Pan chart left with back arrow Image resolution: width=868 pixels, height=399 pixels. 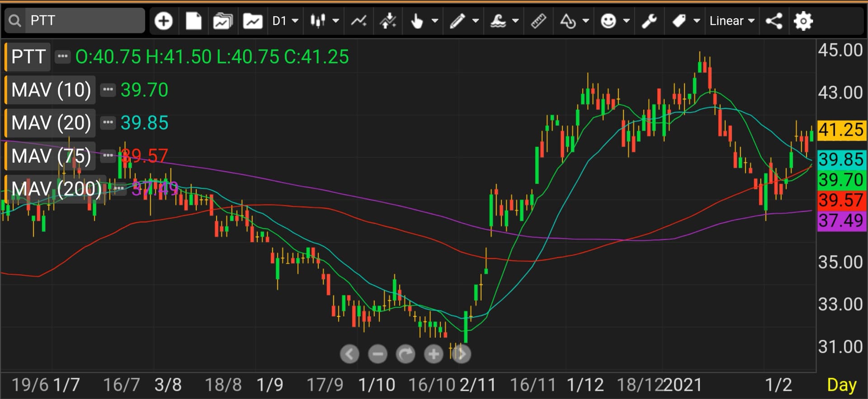[x=349, y=354]
